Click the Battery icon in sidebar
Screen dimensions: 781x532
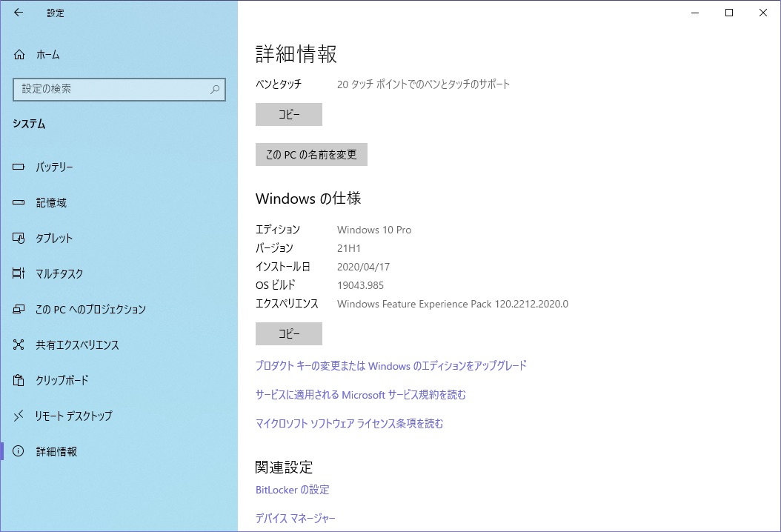[19, 167]
